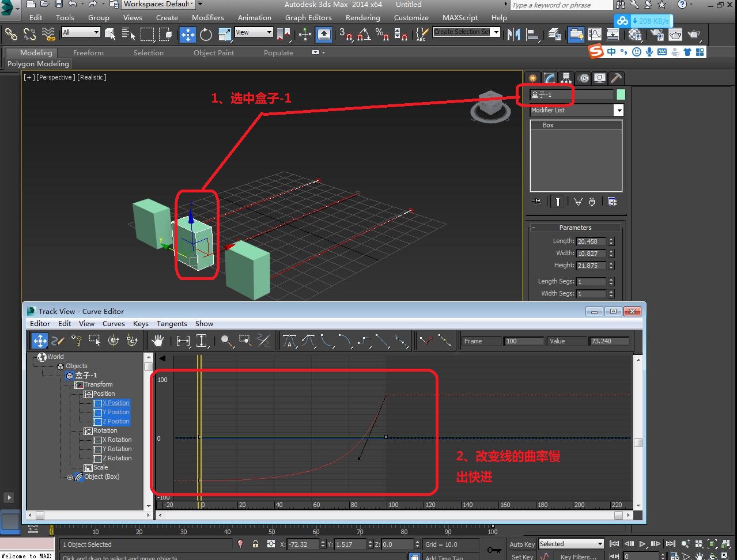Viewport: 737px width, 560px height.
Task: Expand the Object (Box) tree node
Action: pos(70,477)
